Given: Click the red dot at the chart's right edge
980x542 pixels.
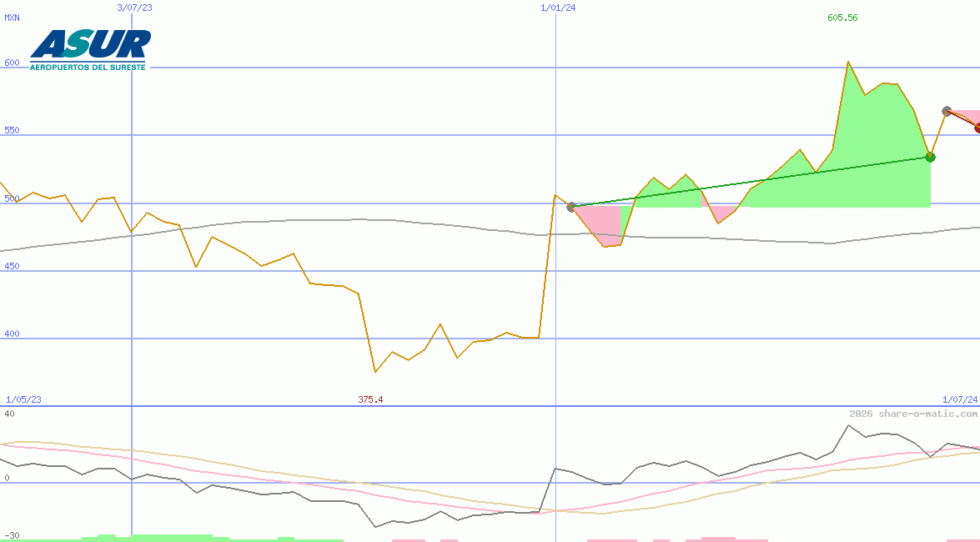Looking at the screenshot, I should pyautogui.click(x=977, y=128).
